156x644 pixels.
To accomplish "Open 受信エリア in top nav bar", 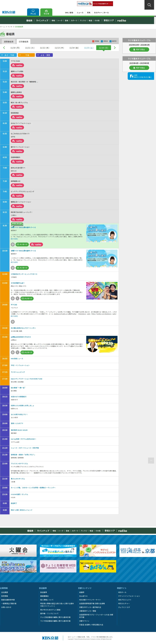I will click(x=109, y=20).
